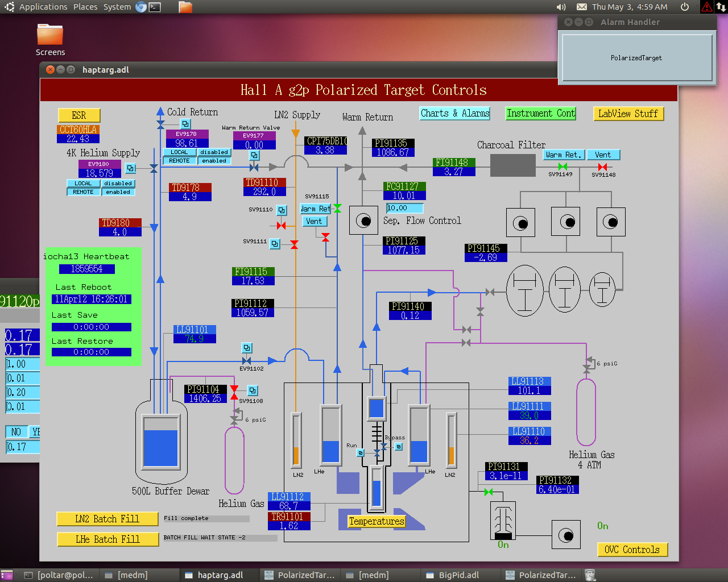Image resolution: width=728 pixels, height=582 pixels.
Task: Set EV9178 to disabled
Action: click(x=214, y=152)
